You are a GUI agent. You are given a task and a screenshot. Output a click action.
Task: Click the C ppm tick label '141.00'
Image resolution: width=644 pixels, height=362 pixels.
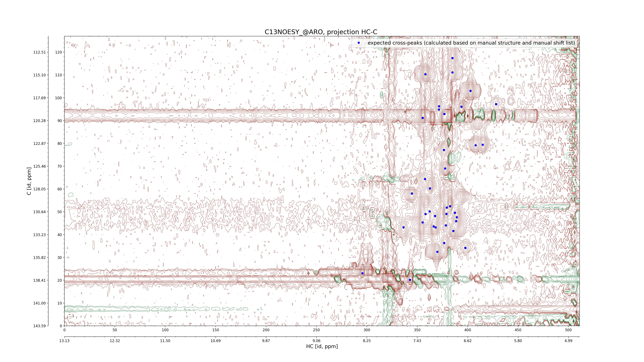[x=40, y=303]
